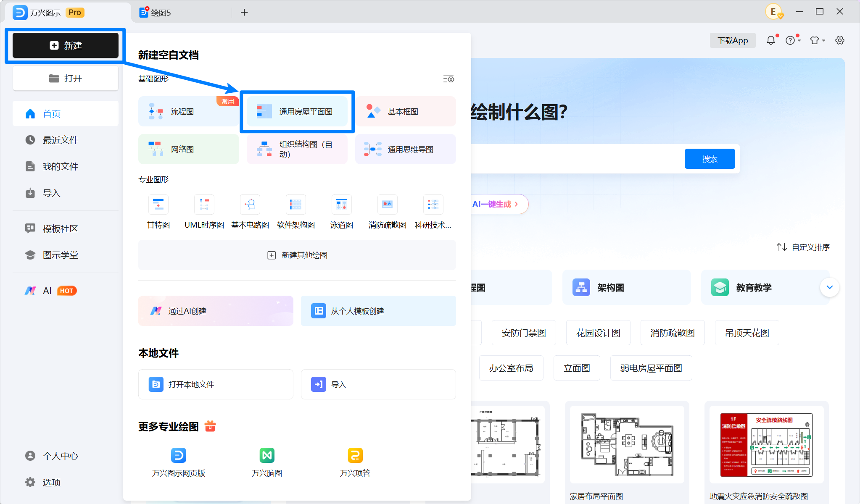Open the 家居布局平面图 template thumbnail

pos(627,444)
